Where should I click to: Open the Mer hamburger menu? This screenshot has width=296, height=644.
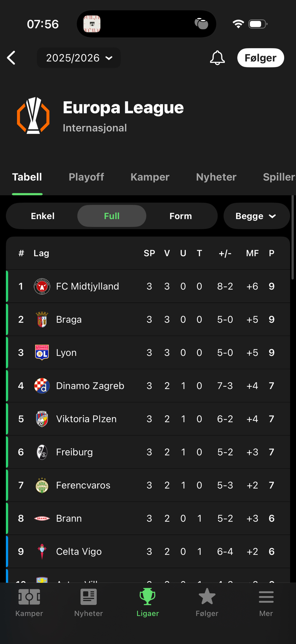(266, 597)
